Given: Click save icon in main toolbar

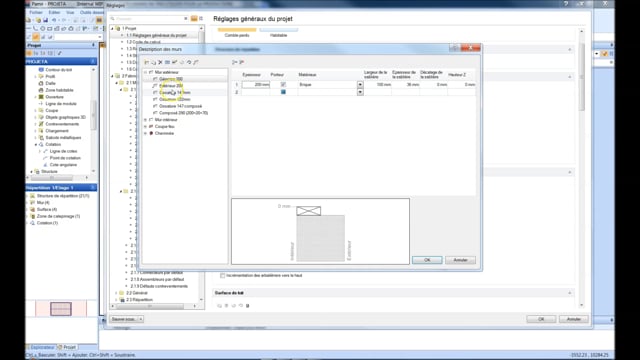Looking at the screenshot, I should click(45, 20).
